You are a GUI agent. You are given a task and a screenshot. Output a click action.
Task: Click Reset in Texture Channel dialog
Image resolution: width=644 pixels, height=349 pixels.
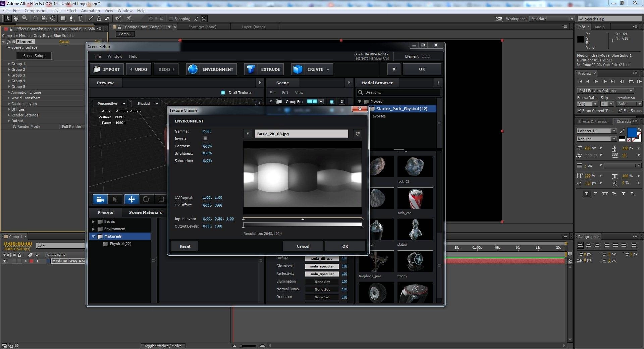[185, 246]
